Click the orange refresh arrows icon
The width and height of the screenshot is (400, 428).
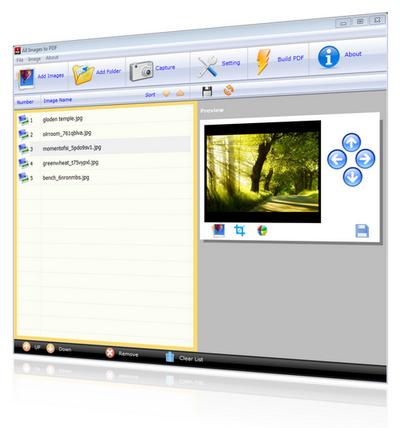(x=229, y=90)
